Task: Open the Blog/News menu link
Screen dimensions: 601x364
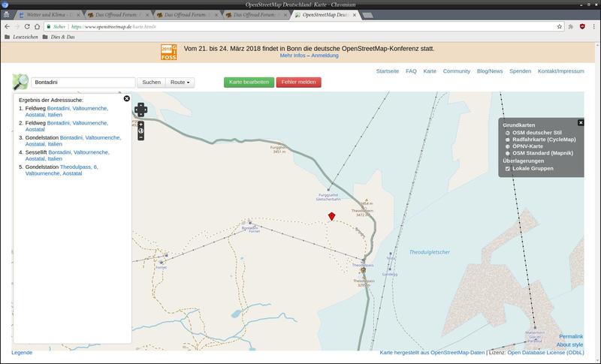Action: pyautogui.click(x=490, y=71)
